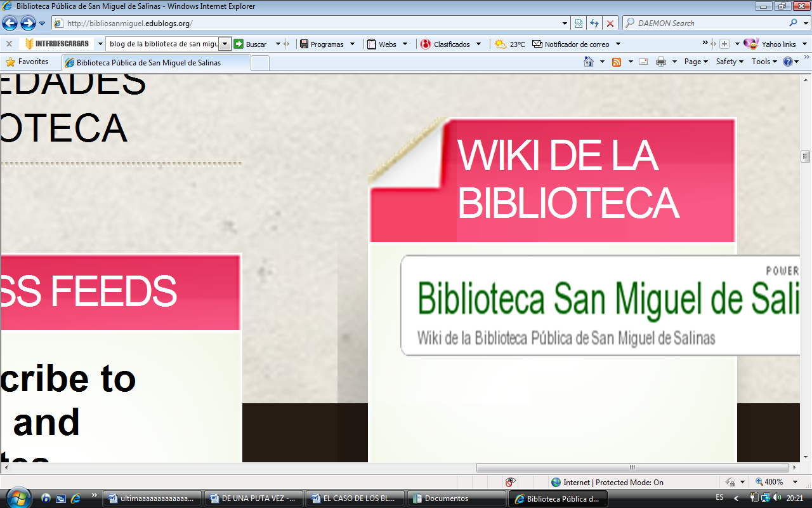Open Favorites with the star button
Viewport: 812px width, 508px height.
point(27,62)
